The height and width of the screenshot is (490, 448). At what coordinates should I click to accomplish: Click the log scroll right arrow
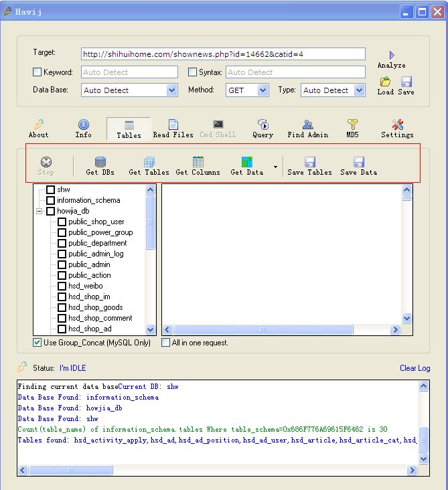point(412,470)
